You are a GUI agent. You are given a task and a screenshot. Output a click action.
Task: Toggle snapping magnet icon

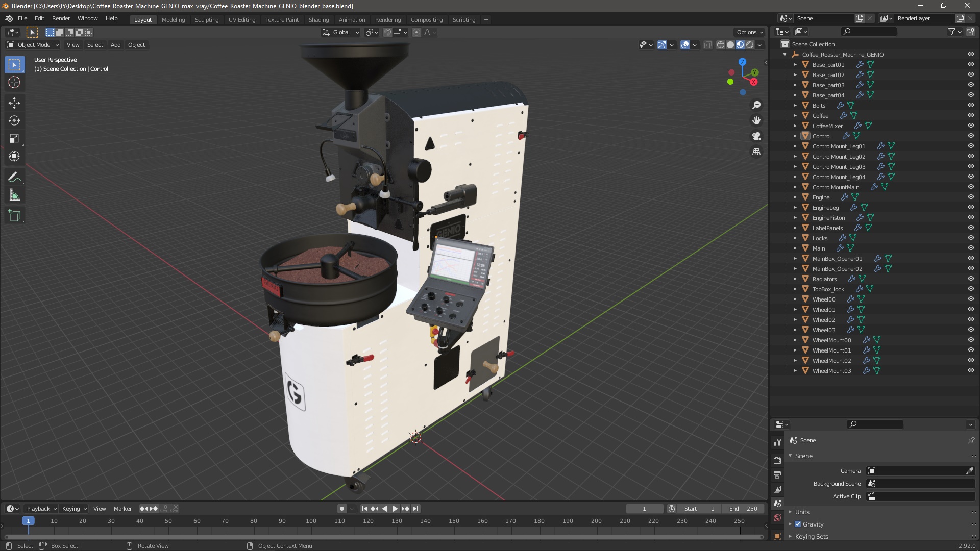coord(387,32)
